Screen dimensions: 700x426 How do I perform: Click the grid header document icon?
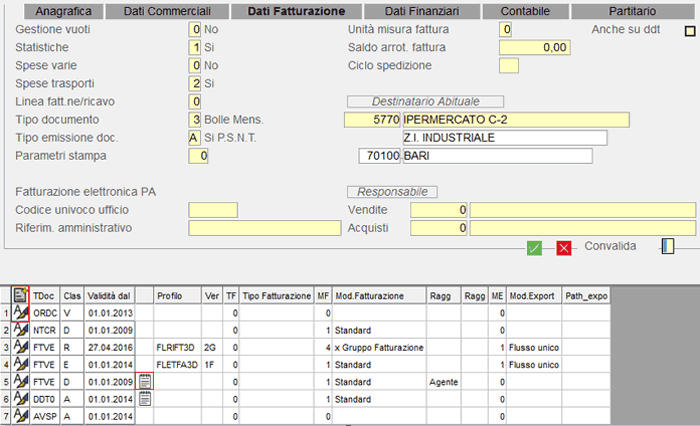point(20,296)
